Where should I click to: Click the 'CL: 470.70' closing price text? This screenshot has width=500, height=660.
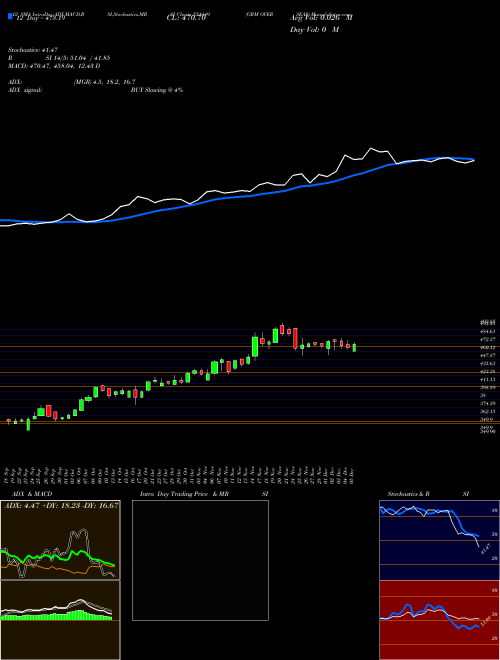click(x=186, y=19)
